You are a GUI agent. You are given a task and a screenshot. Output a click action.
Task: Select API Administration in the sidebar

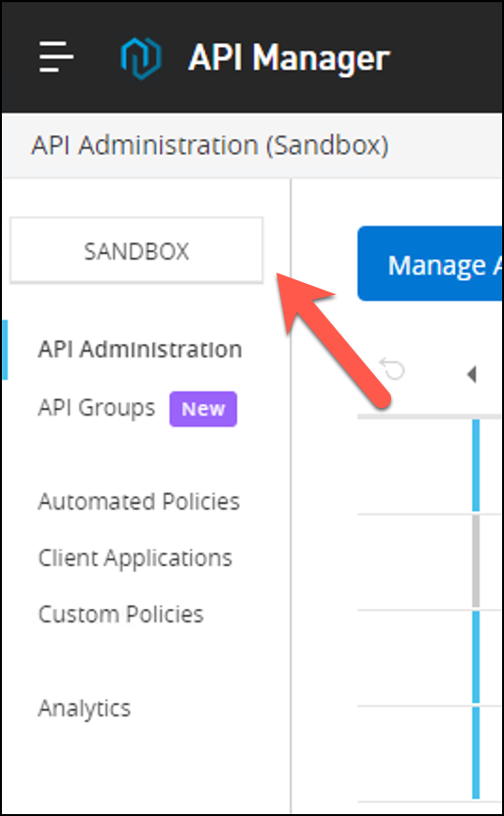pyautogui.click(x=139, y=350)
